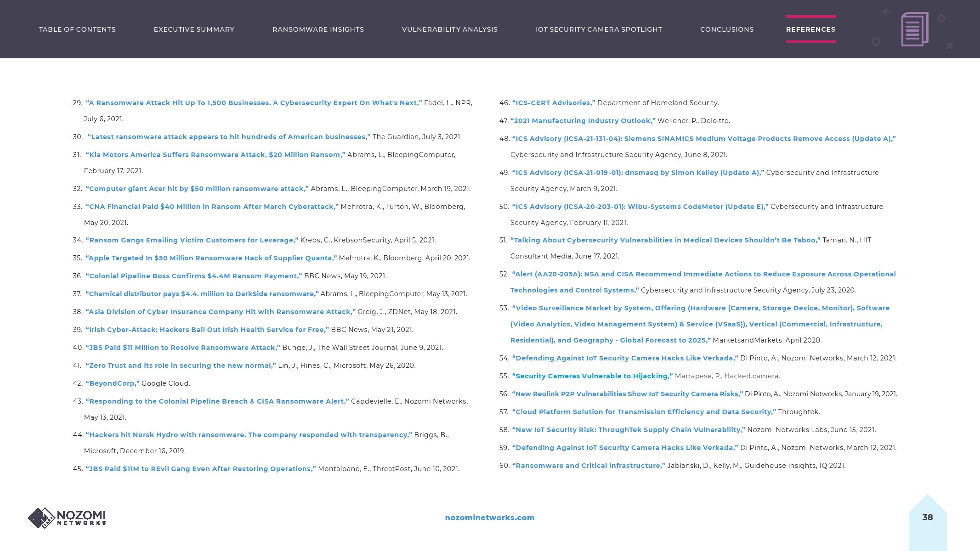This screenshot has width=980, height=551.
Task: Go to Executive Summary section
Action: coord(194,29)
